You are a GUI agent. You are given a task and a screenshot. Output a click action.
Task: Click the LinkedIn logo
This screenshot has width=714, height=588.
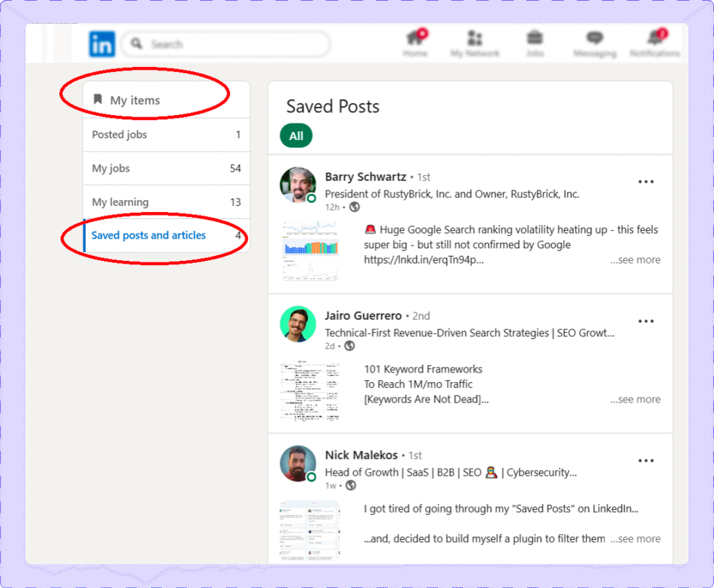102,43
